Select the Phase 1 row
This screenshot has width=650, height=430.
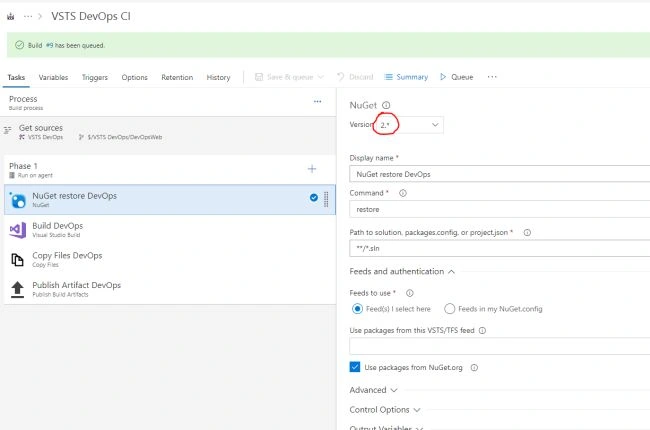click(x=170, y=170)
